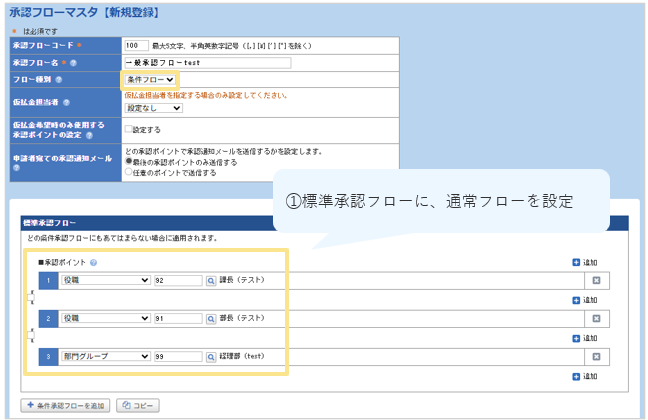Focus 承認フローコード field with 100
Image resolution: width=648 pixels, height=420 pixels.
coord(136,45)
